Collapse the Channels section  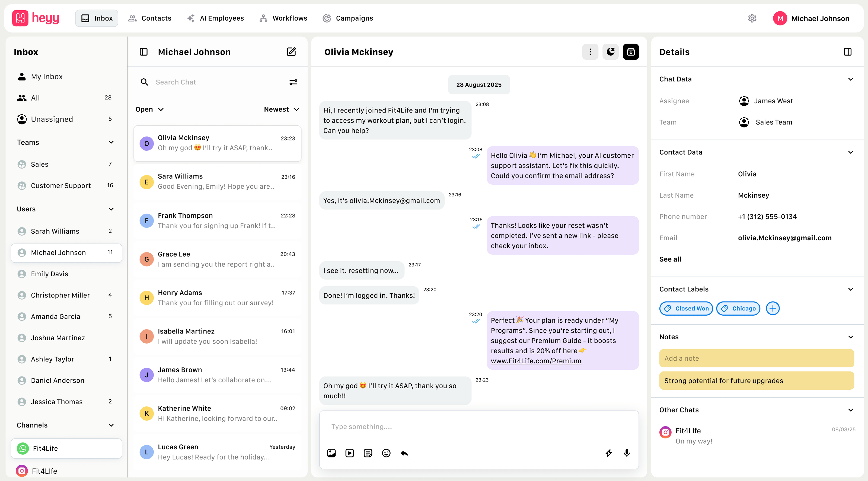111,425
